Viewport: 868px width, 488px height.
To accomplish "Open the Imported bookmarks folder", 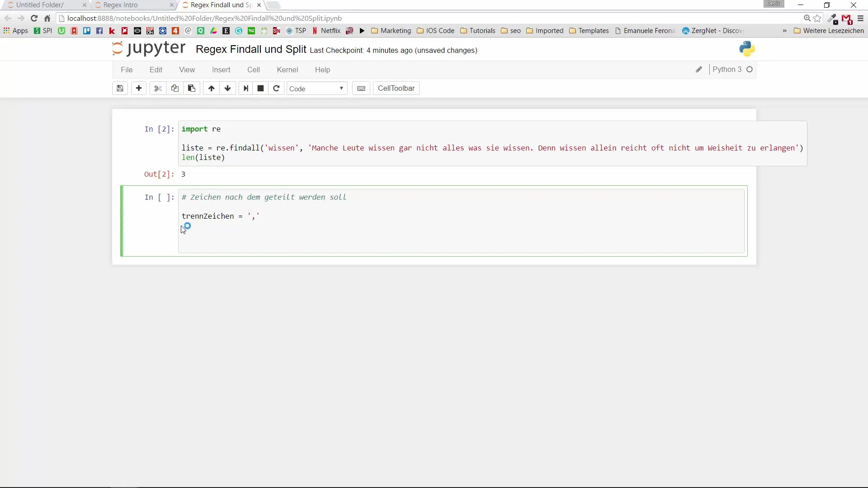I will pyautogui.click(x=545, y=31).
